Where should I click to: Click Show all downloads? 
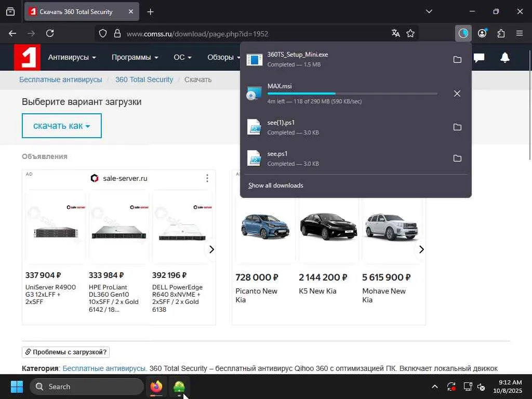275,185
